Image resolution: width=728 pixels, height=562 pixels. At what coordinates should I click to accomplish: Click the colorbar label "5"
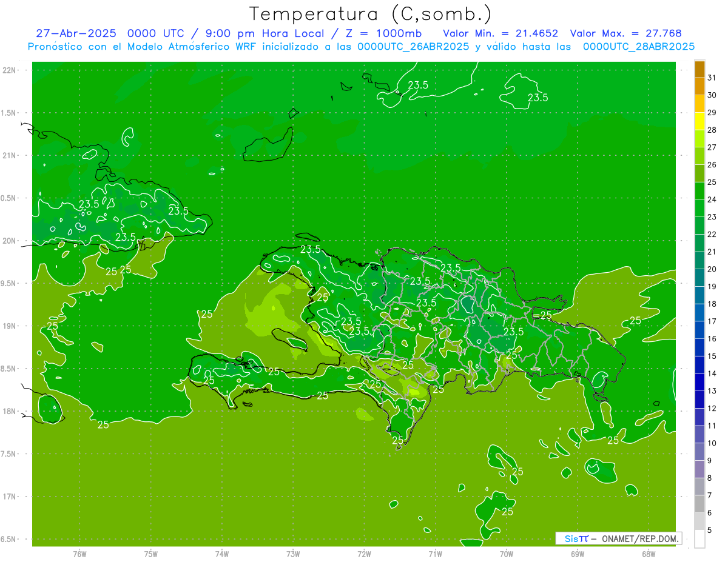tap(710, 530)
